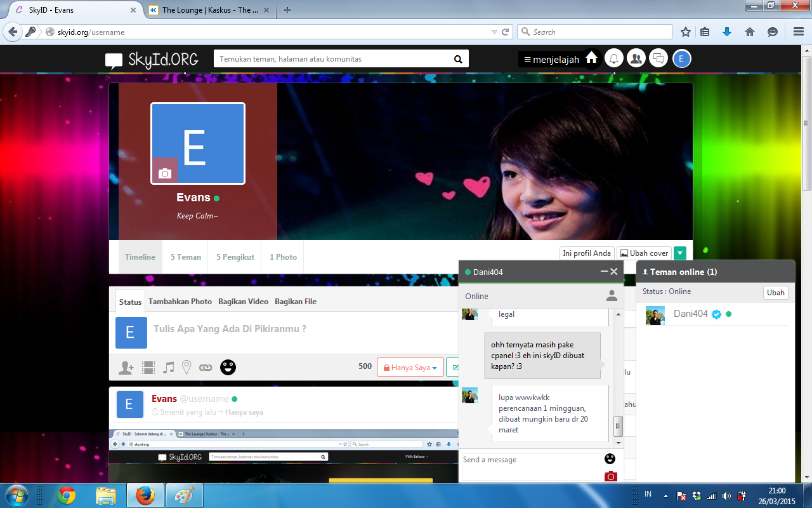Select the Tambahkan Photo tab

pos(180,302)
